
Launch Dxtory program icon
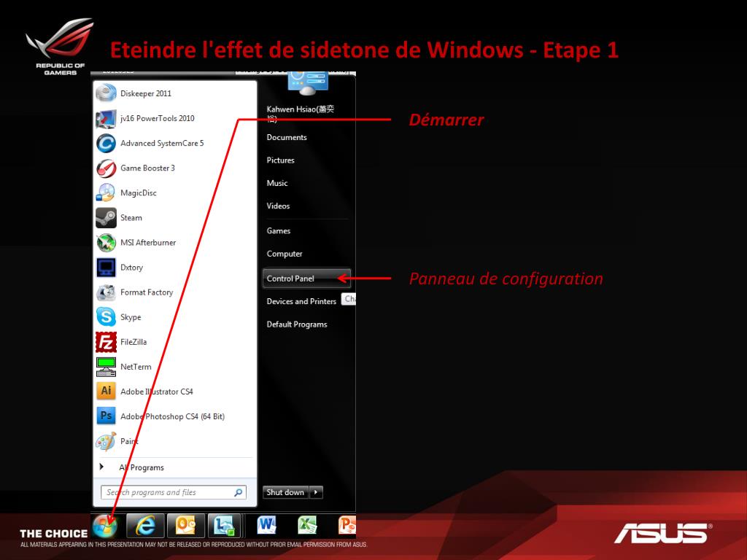[106, 267]
